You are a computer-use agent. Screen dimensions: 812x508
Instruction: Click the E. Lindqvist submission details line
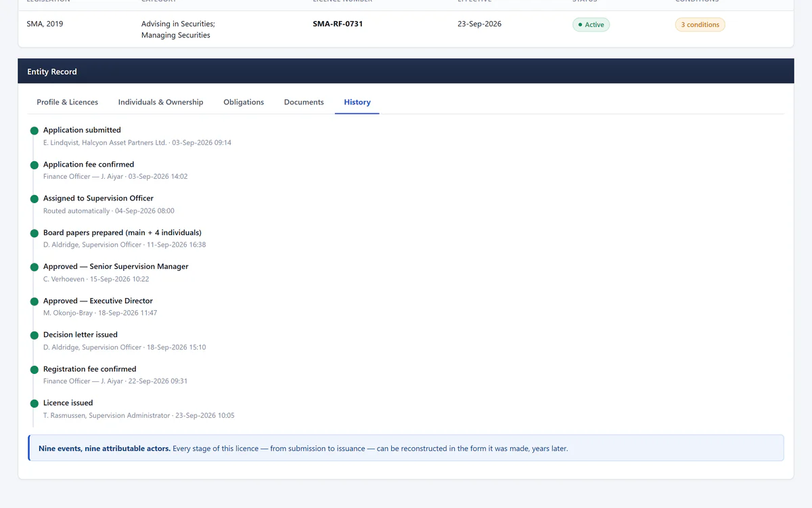pos(137,143)
